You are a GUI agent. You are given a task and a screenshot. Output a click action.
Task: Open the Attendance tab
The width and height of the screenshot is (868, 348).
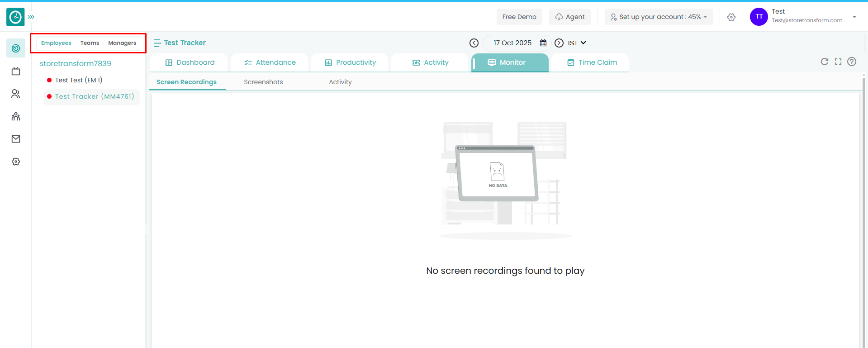click(270, 62)
